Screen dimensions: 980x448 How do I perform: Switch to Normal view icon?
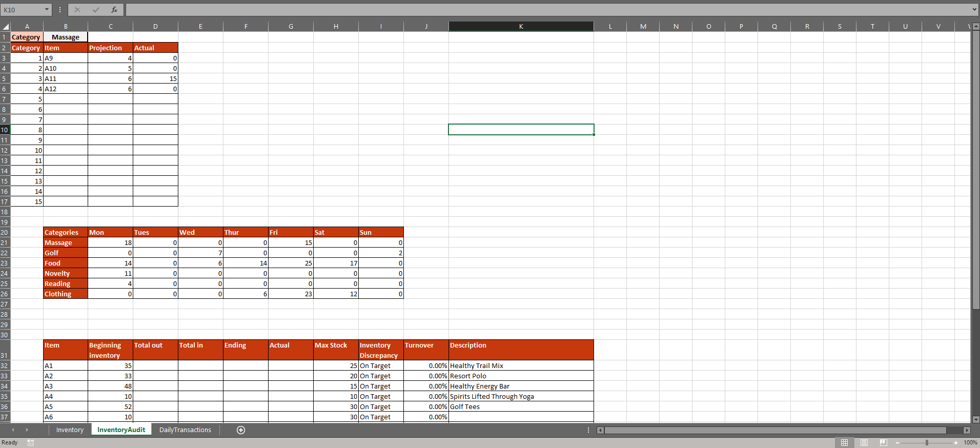tap(844, 442)
